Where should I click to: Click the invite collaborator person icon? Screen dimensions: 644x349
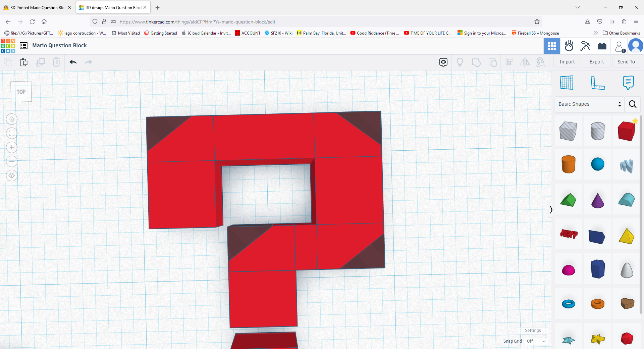tap(620, 47)
